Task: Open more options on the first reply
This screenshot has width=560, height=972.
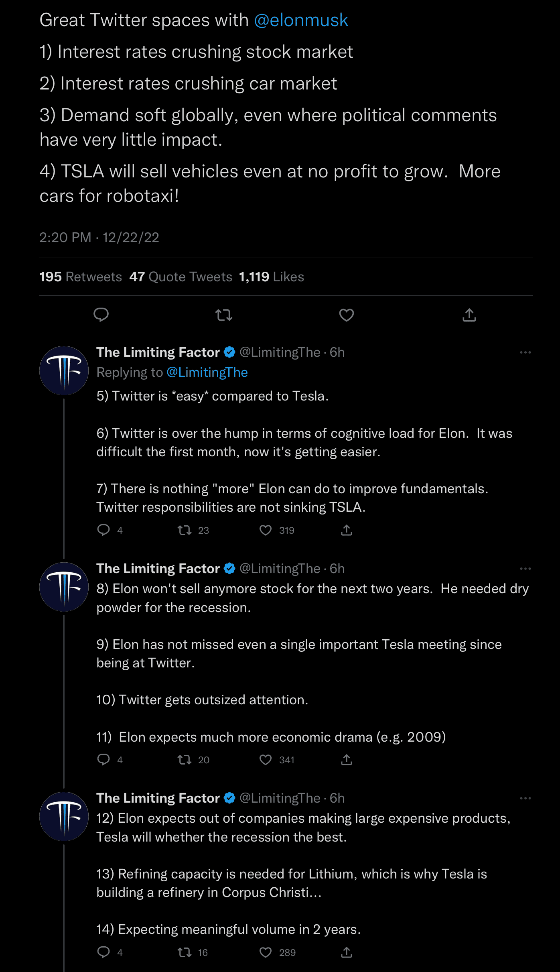Action: point(525,352)
